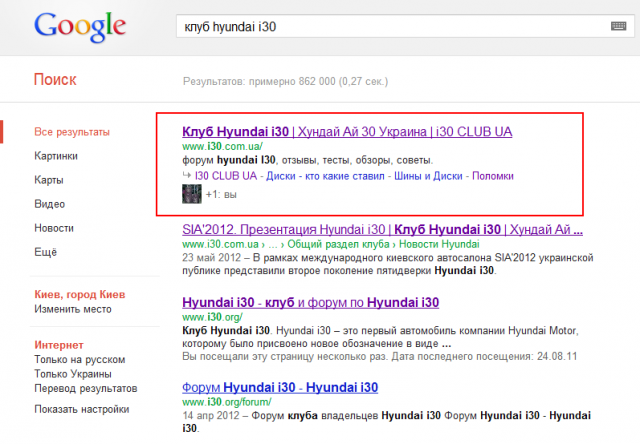This screenshot has width=640, height=444.
Task: Click the sitelinks arrow icon before I30 CLUB UA
Action: pyautogui.click(x=187, y=175)
